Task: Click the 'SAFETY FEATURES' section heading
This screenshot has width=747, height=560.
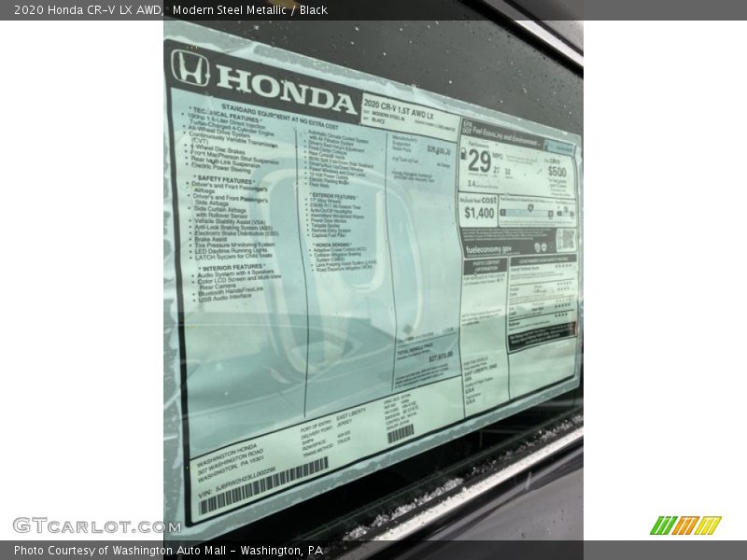Action: 224,179
